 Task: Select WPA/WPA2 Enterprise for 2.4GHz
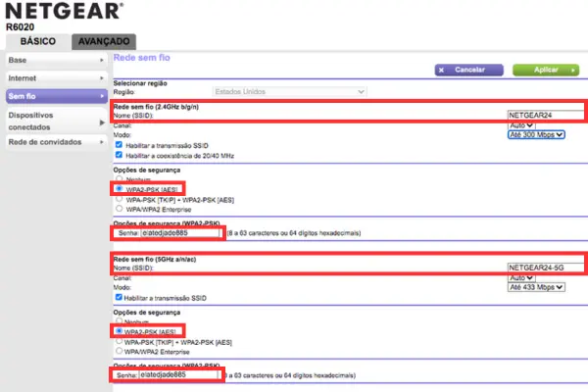click(120, 209)
